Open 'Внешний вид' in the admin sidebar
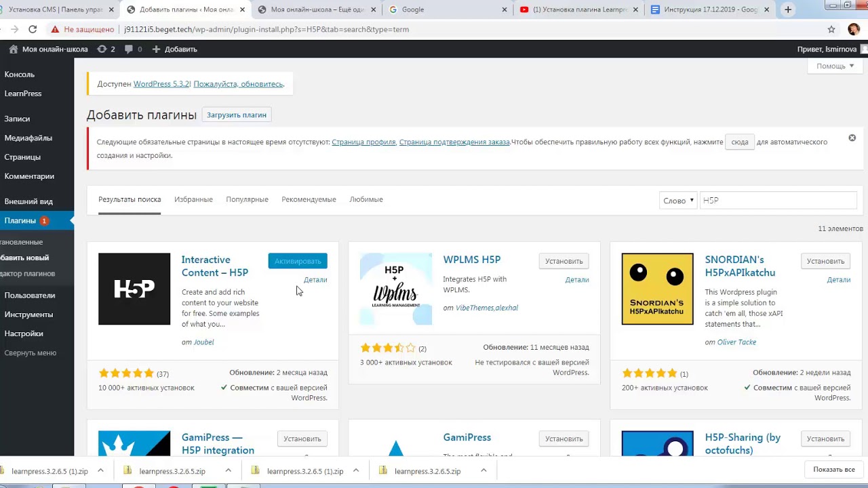Screen dimensions: 868x488 [x=28, y=201]
